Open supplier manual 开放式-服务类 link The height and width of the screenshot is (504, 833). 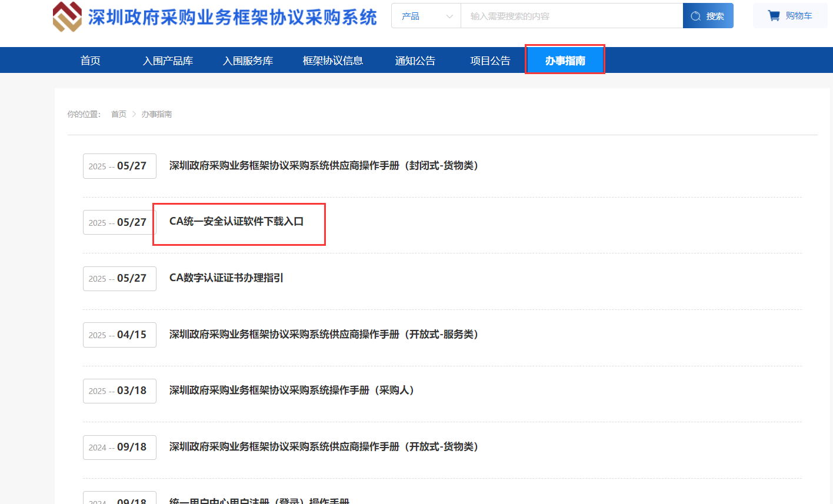[x=324, y=334]
